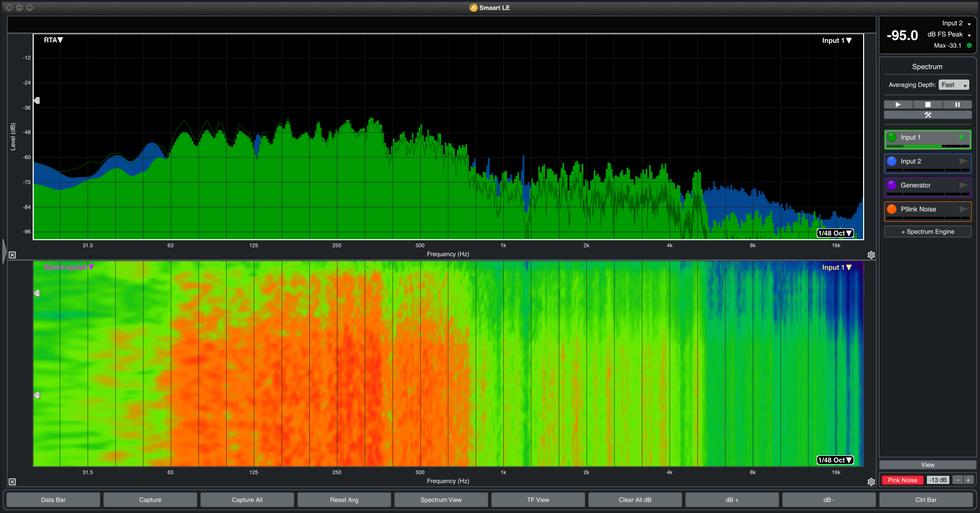Select the Input 1 engine row
This screenshot has width=980, height=513.
[928, 140]
